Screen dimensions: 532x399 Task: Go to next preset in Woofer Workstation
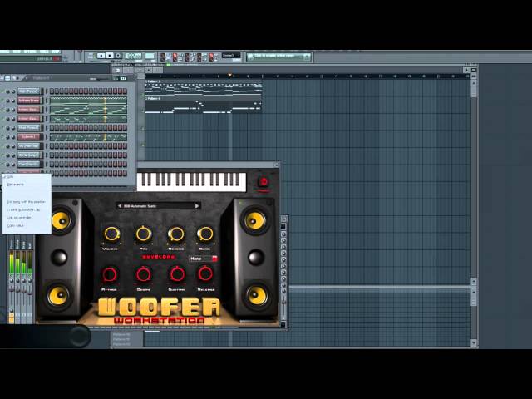[197, 206]
